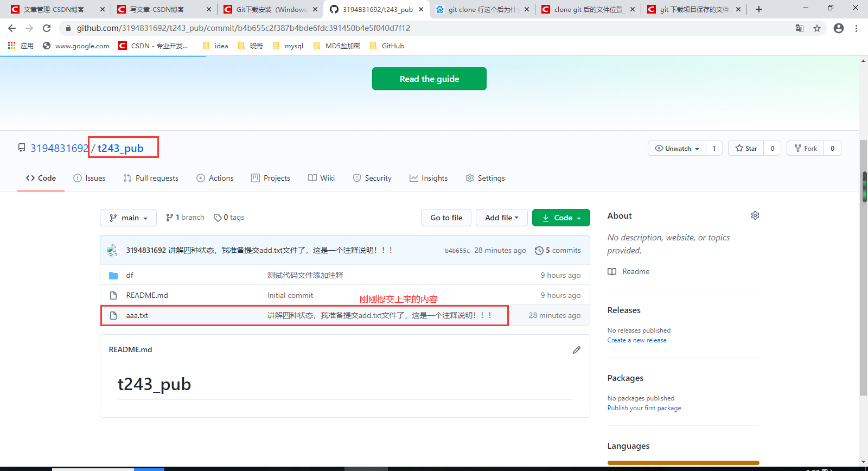Go forward with the browser forward arrow
Screen dimensions: 868x471
[x=29, y=28]
